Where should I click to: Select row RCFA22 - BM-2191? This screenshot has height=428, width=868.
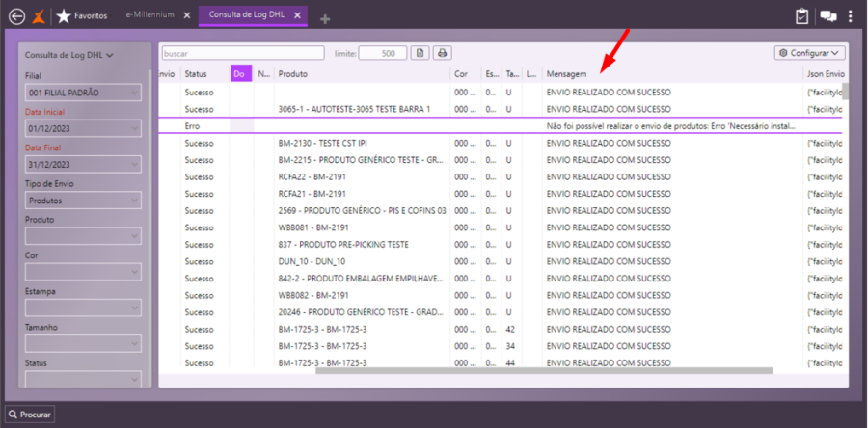click(501, 177)
